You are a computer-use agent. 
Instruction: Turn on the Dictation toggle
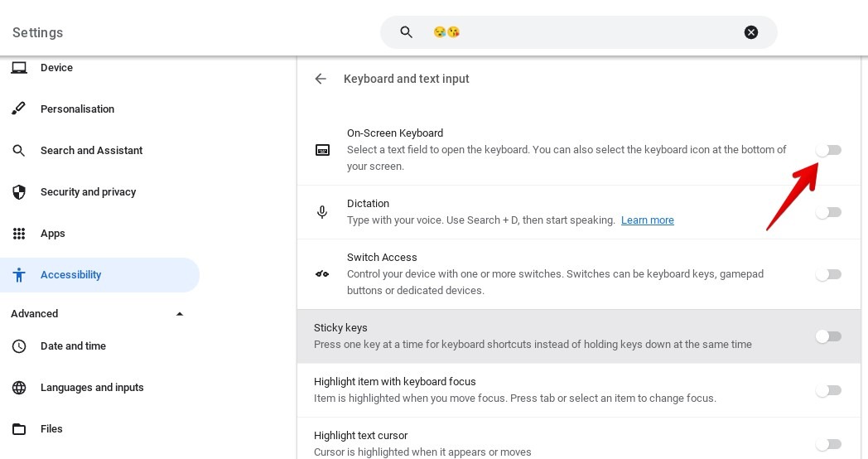coord(829,212)
